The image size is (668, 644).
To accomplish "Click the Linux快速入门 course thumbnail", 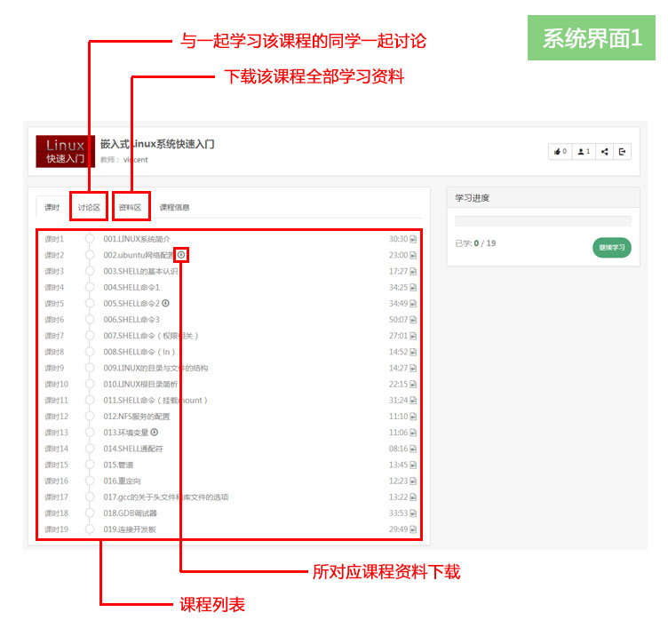I will 65,151.
